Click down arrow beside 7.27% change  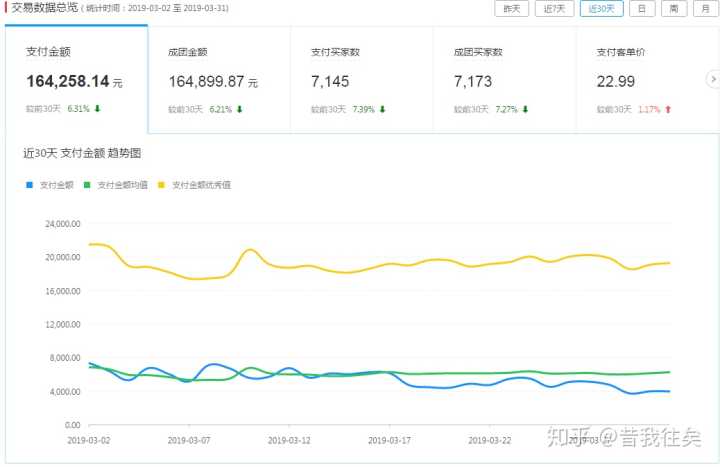coord(524,109)
